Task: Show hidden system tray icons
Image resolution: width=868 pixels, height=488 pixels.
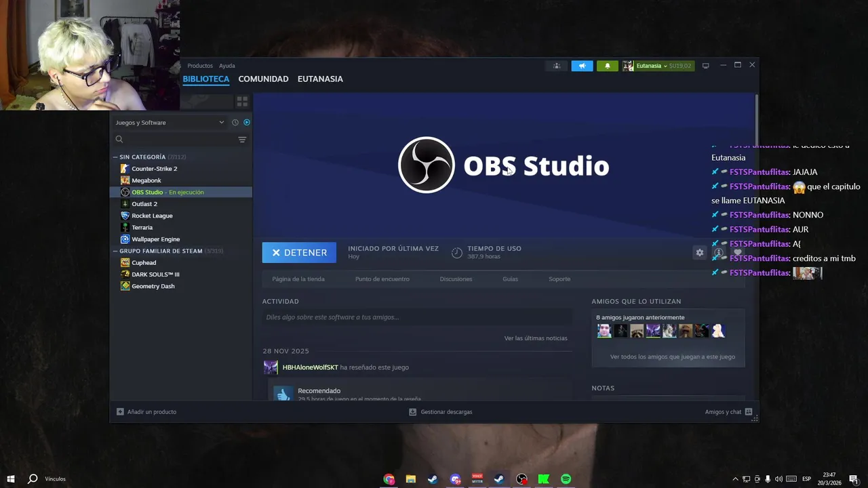Action: [735, 479]
